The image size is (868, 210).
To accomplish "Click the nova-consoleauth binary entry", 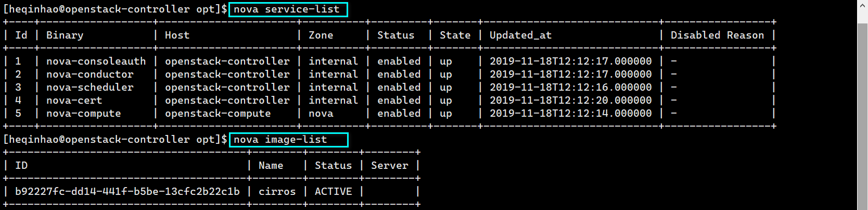I will coord(96,61).
